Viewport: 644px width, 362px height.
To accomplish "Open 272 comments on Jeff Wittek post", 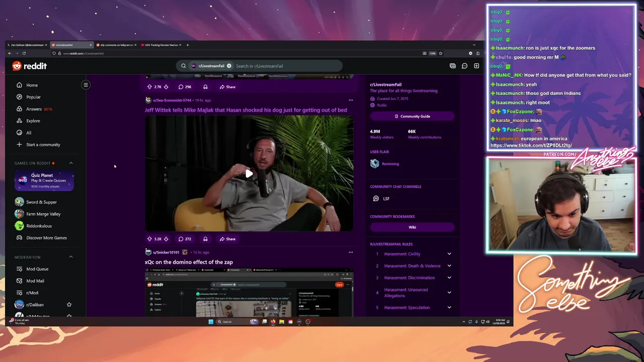I will click(x=185, y=239).
